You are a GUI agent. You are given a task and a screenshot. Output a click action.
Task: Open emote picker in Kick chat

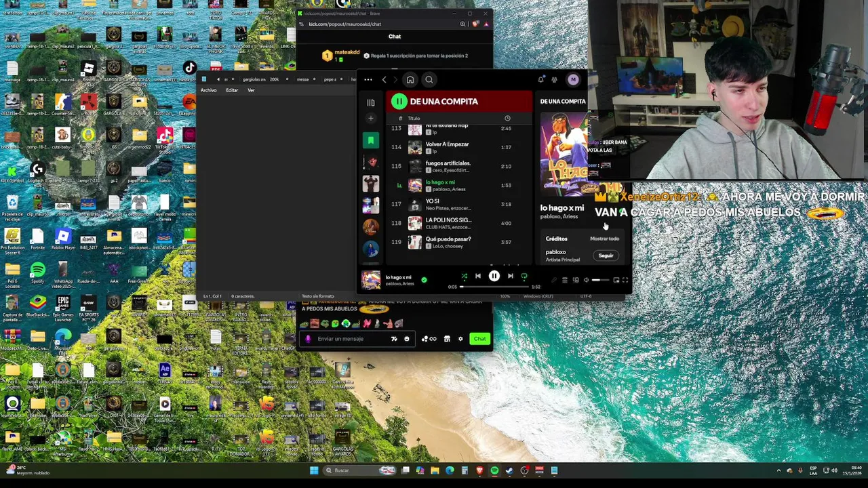407,339
